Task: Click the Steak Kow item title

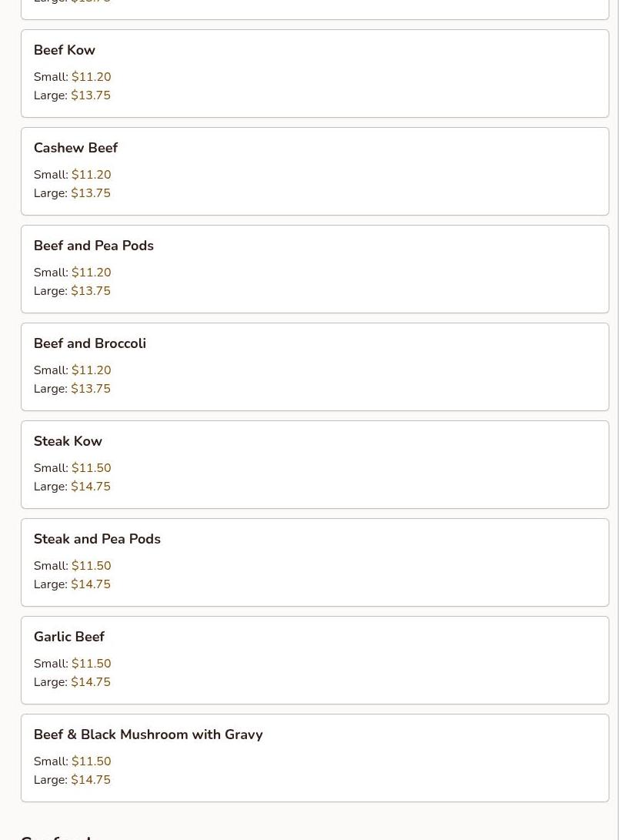Action: [x=68, y=441]
